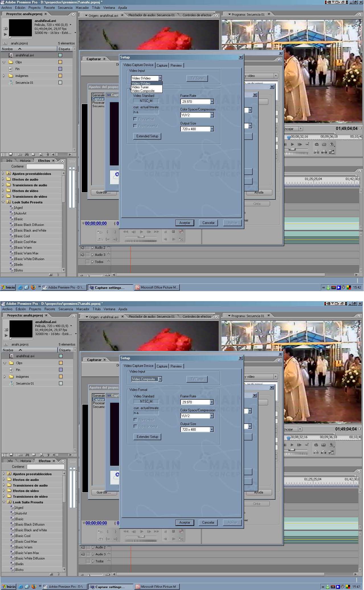Expand the imágenes folder in upper Project panel
The height and width of the screenshot is (590, 364).
click(4, 76)
